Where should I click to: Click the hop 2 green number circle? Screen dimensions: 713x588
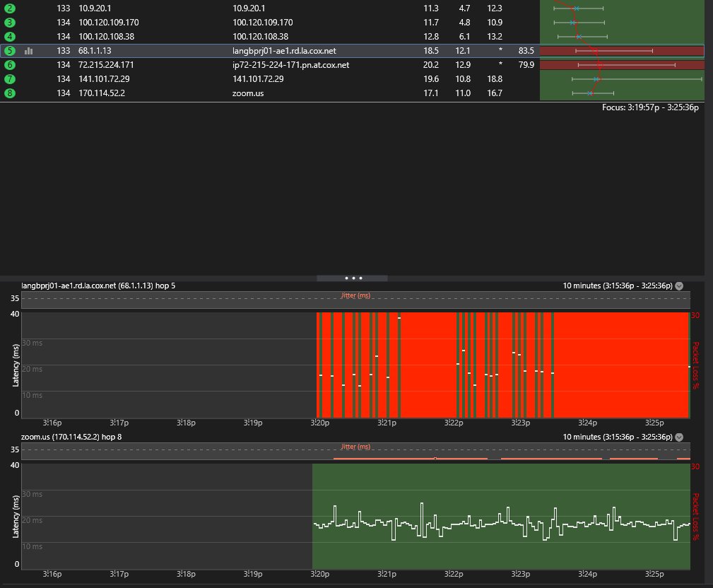10,8
